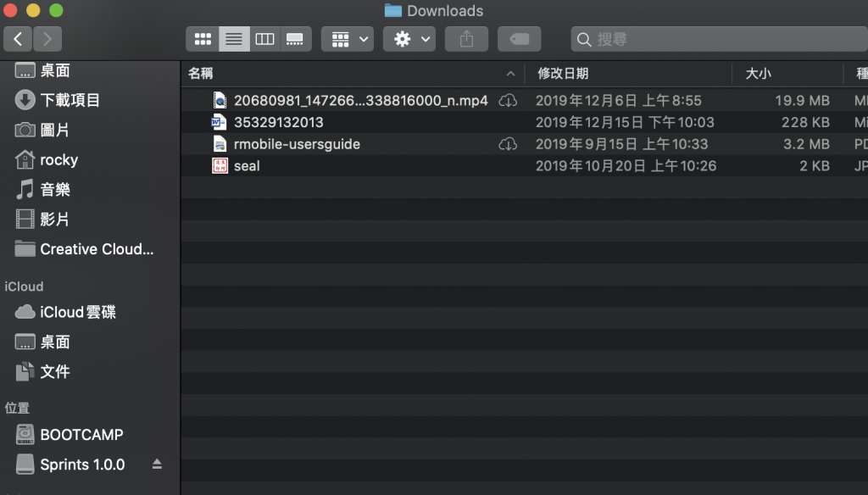Click the folder icon beside Creative Cloud…
This screenshot has height=495, width=868.
(25, 249)
